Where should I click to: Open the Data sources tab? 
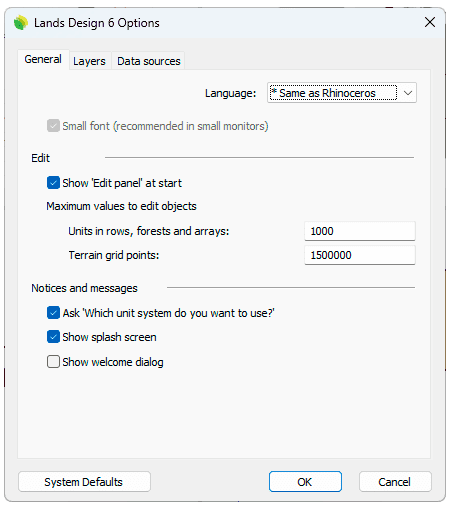click(x=149, y=61)
